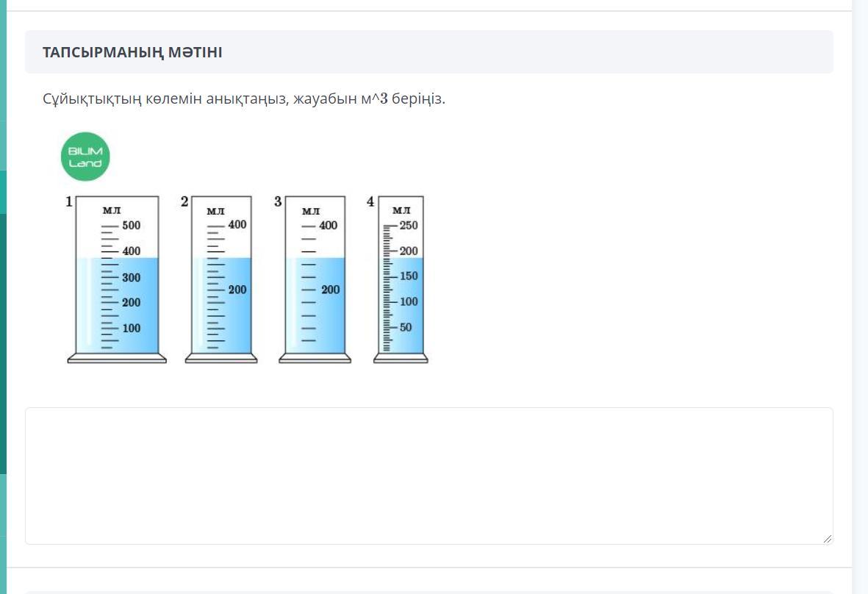Click the 250 mark on cylinder 4
This screenshot has height=594, width=868.
click(409, 226)
